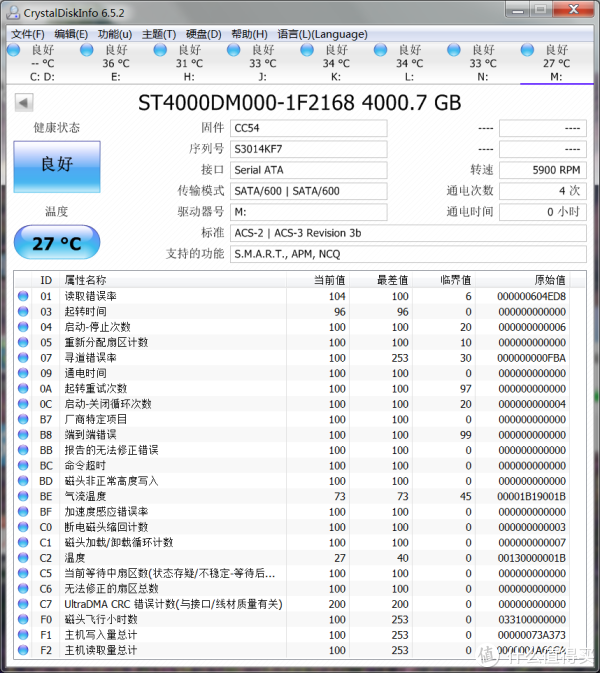Click raw value 00001B19001B

pos(531,496)
